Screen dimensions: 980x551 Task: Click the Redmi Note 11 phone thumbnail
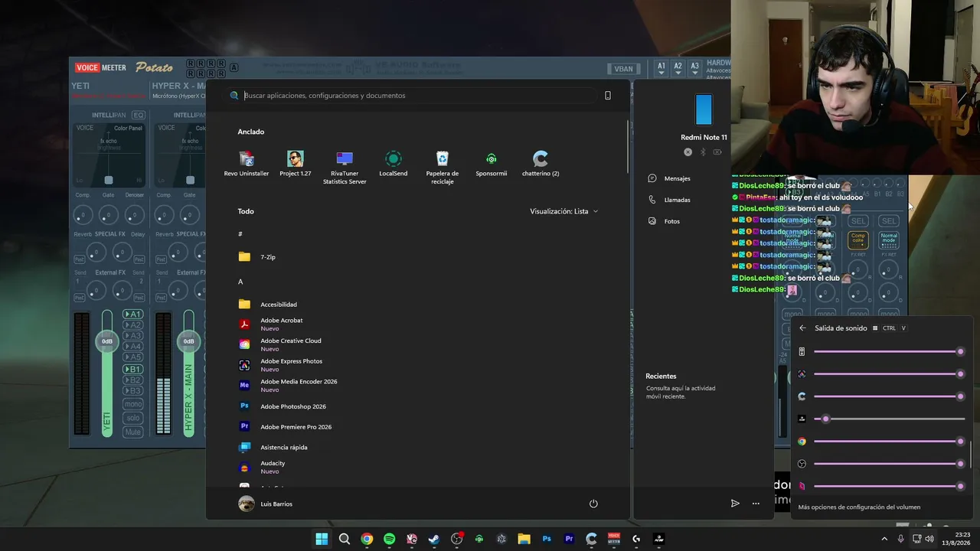[x=704, y=109]
